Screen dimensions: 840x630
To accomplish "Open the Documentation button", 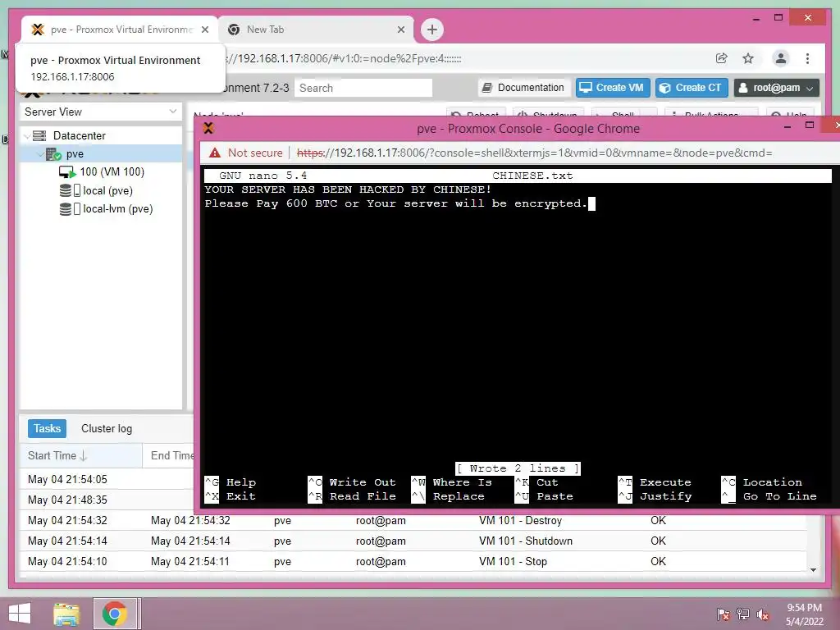I will pyautogui.click(x=523, y=87).
